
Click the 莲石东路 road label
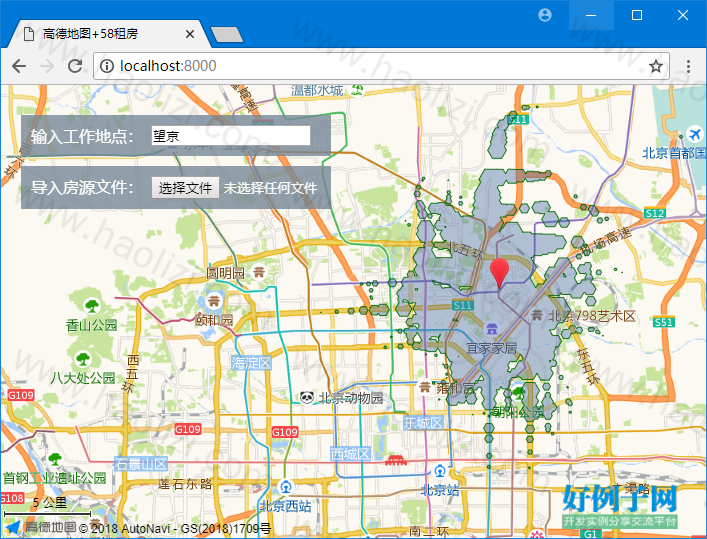185,484
